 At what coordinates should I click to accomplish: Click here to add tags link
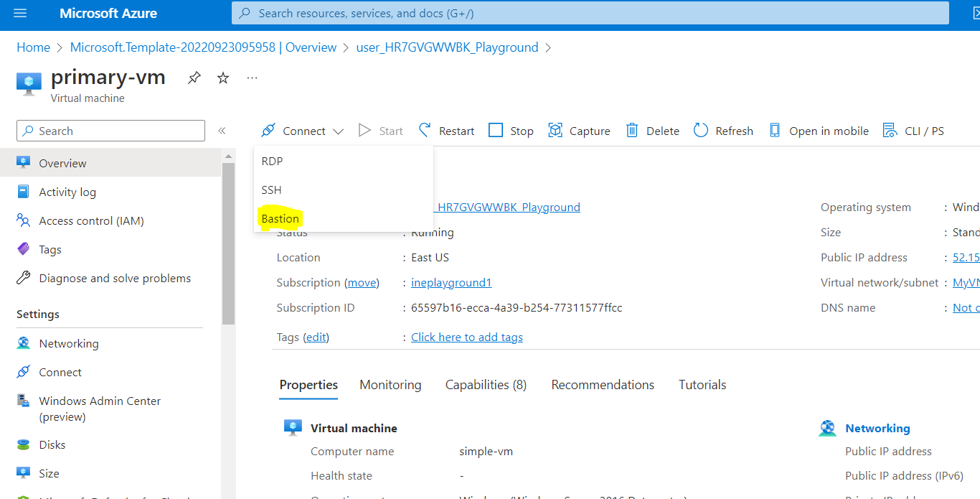(466, 337)
